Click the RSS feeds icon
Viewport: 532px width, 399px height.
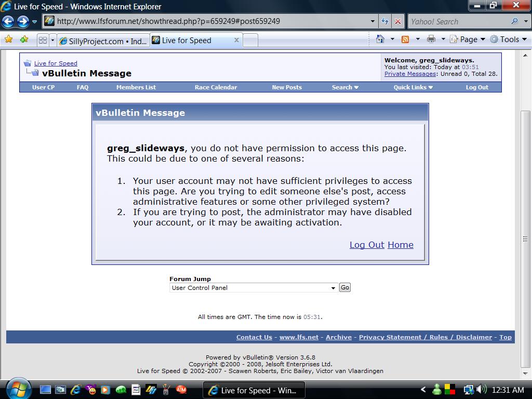[x=405, y=39]
